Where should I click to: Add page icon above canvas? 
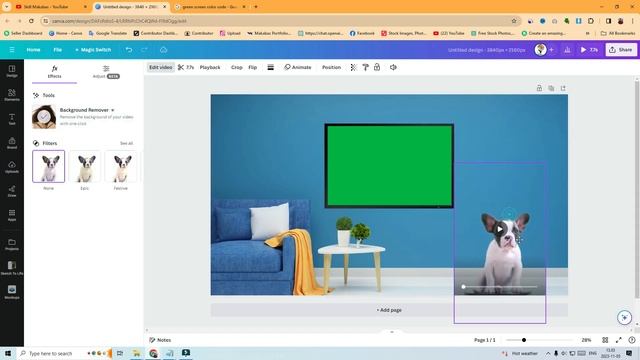coord(563,88)
